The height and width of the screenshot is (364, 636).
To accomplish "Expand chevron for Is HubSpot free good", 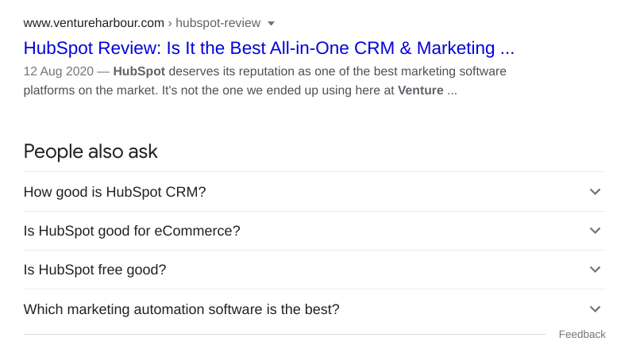I will (x=596, y=270).
